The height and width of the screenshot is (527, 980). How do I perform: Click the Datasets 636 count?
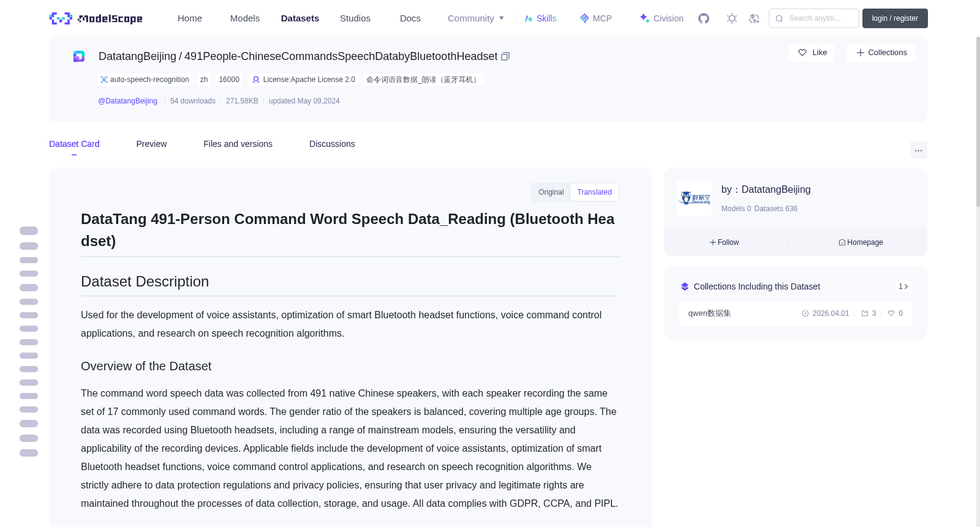[x=776, y=209]
